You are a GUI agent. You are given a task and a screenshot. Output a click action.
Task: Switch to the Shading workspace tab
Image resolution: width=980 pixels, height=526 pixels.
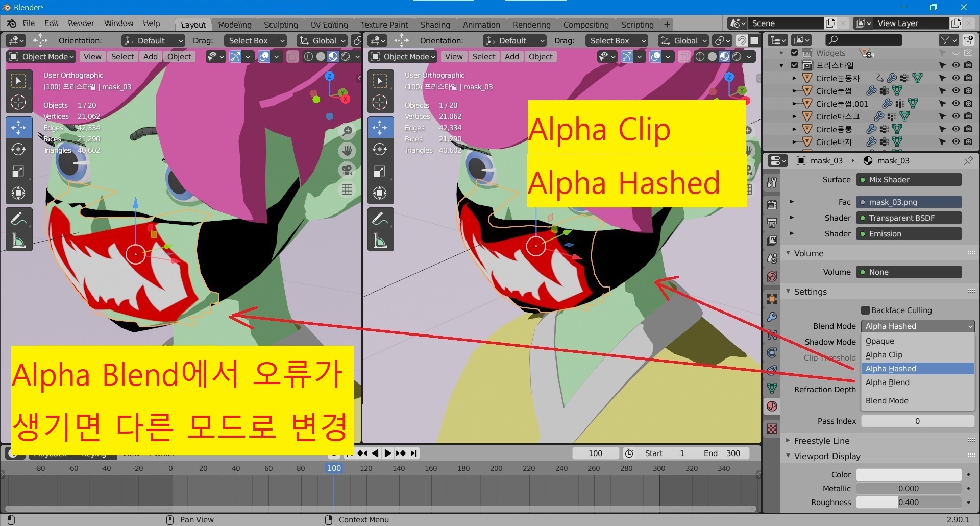435,25
